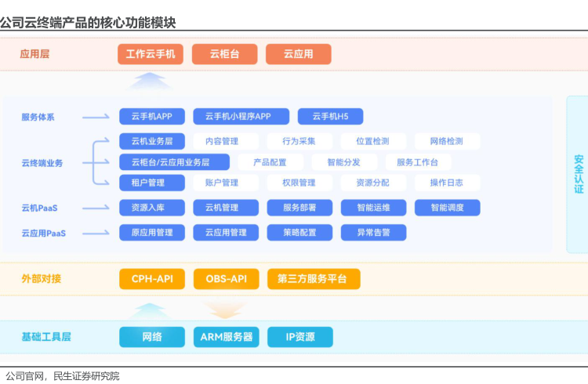The width and height of the screenshot is (588, 384).
Task: Click the title 公司云终端产品的核心功能模块
Action: pyautogui.click(x=88, y=23)
